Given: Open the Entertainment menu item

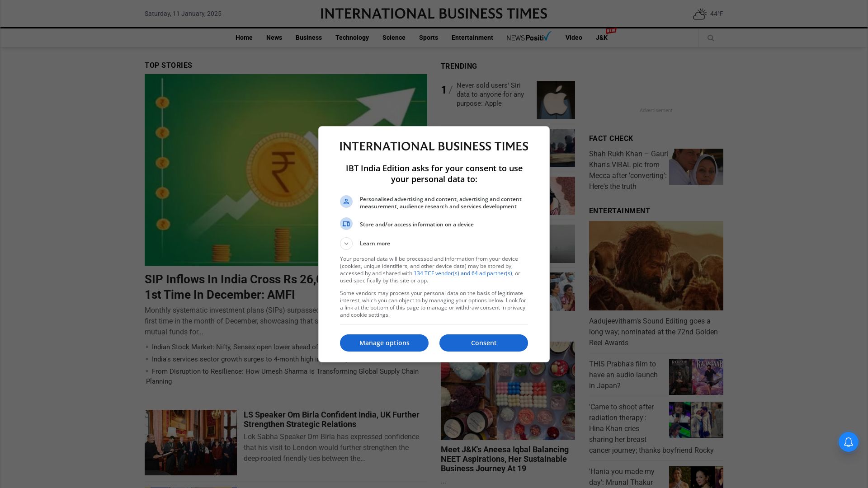Looking at the screenshot, I should pyautogui.click(x=472, y=38).
